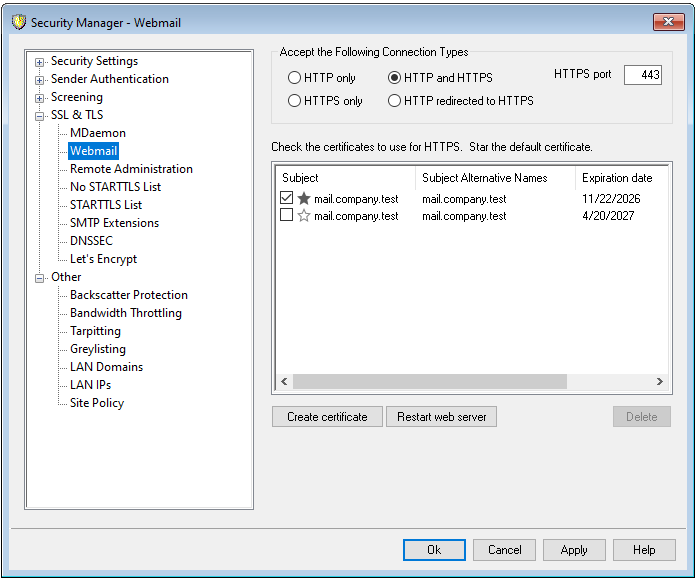Image resolution: width=698 pixels, height=581 pixels.
Task: Collapse the Other tree section
Action: tap(40, 278)
